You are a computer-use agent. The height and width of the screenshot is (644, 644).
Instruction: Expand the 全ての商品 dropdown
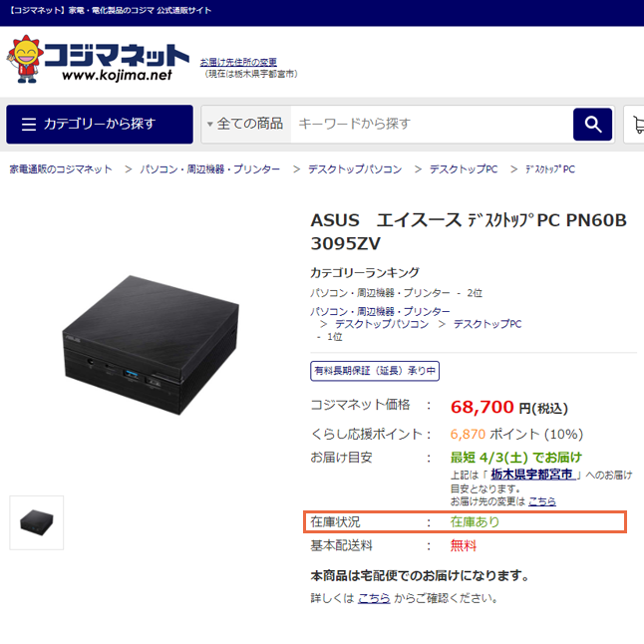coord(245,124)
